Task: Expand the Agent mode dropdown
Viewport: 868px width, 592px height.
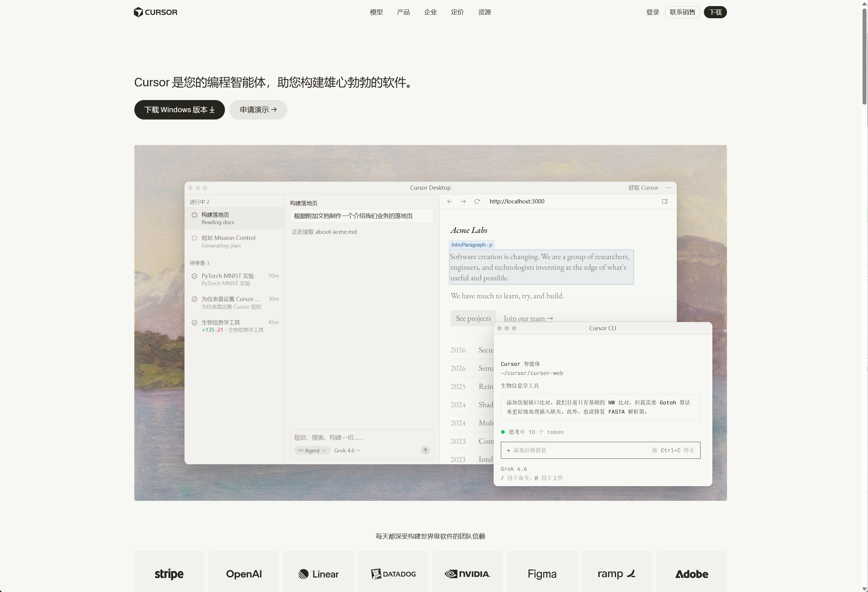Action: [312, 450]
